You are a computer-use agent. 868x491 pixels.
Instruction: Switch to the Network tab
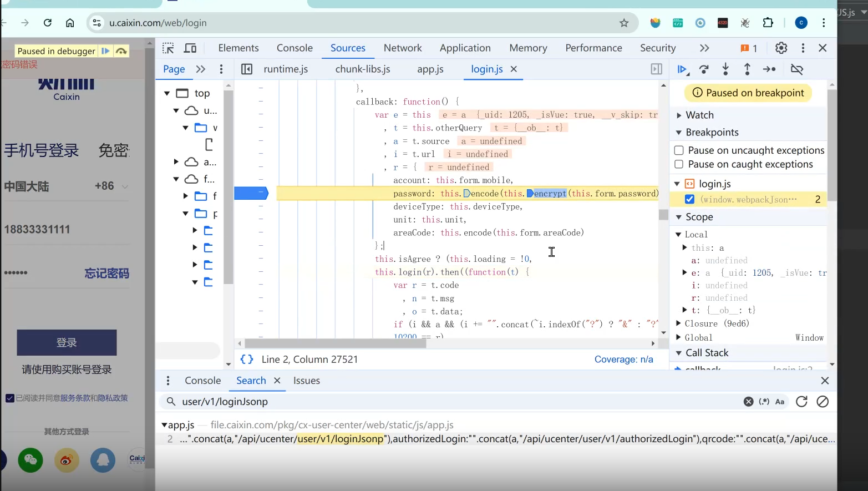(403, 48)
